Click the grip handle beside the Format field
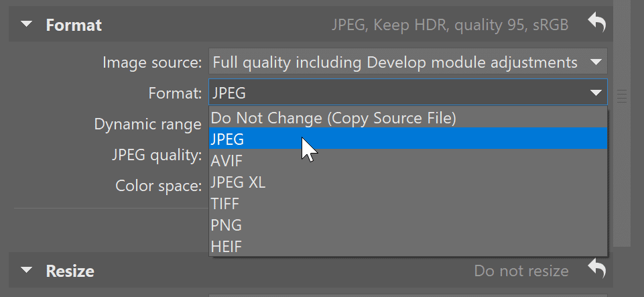The width and height of the screenshot is (644, 297). 621,95
